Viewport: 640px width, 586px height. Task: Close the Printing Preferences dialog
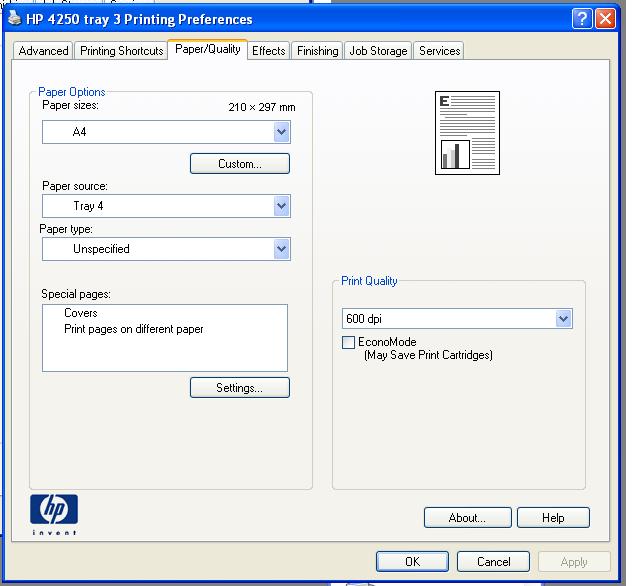click(605, 19)
